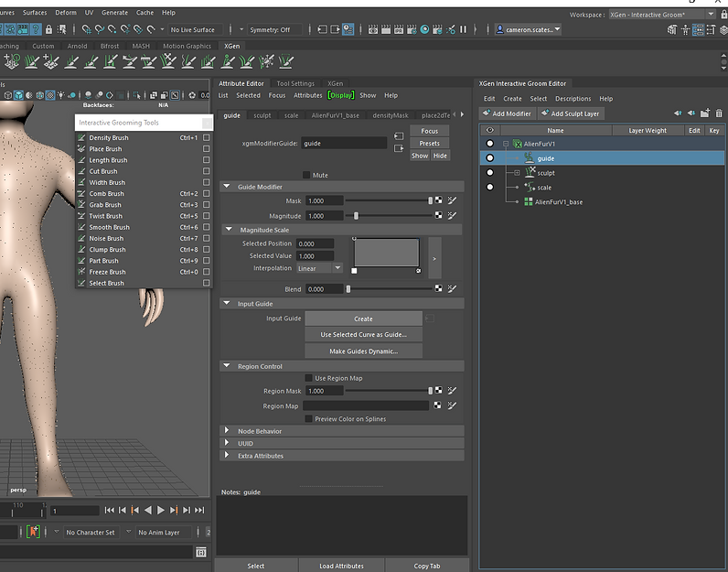Click Magnitude slider handle

(356, 216)
